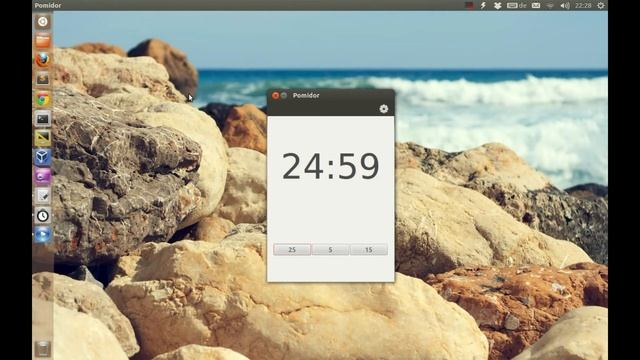Open the sound volume indicator

coord(565,5)
